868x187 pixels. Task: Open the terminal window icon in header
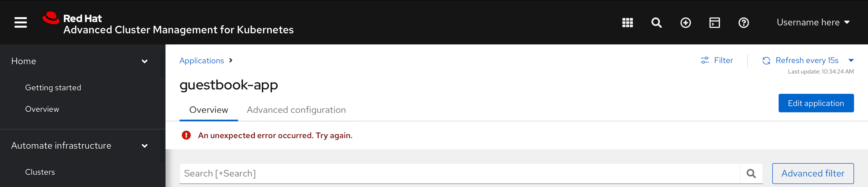[x=714, y=23]
